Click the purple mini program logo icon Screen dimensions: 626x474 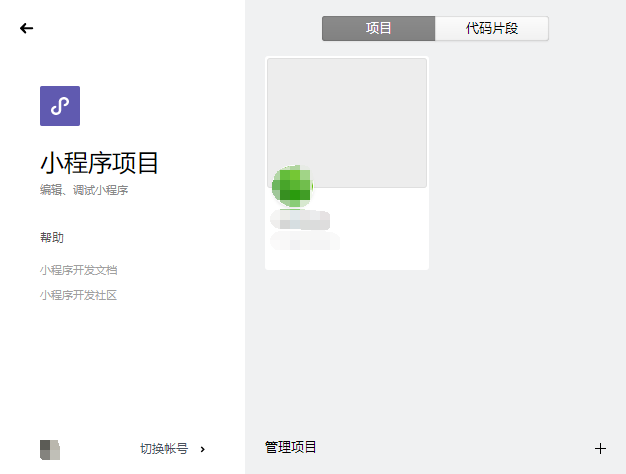(x=60, y=106)
